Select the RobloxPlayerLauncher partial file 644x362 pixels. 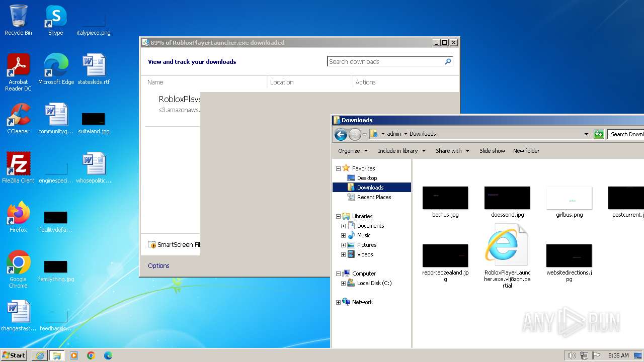click(x=507, y=256)
